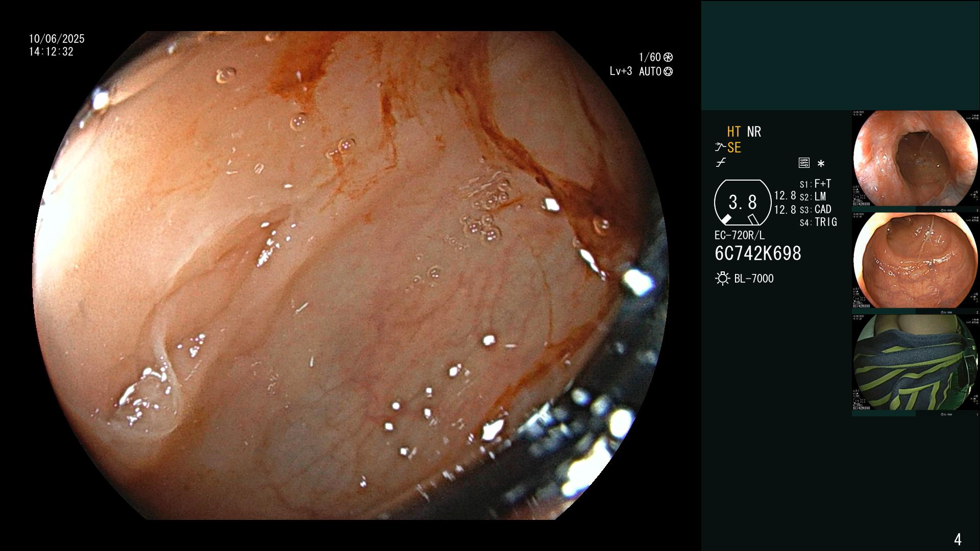Click the scope model EC-720R/L text
The image size is (980, 551).
point(740,236)
